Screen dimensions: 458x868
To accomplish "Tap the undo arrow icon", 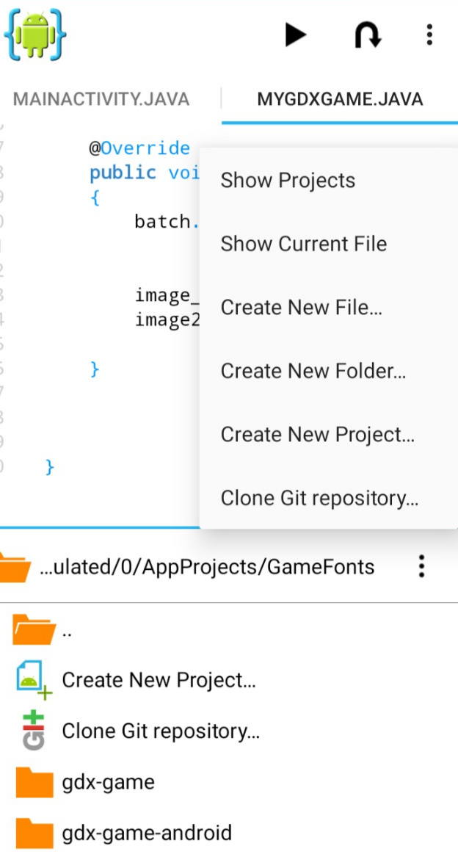I will 366,35.
